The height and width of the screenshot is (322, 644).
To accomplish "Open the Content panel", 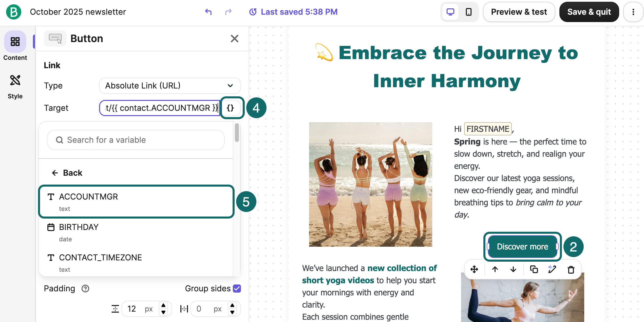I will (x=15, y=47).
